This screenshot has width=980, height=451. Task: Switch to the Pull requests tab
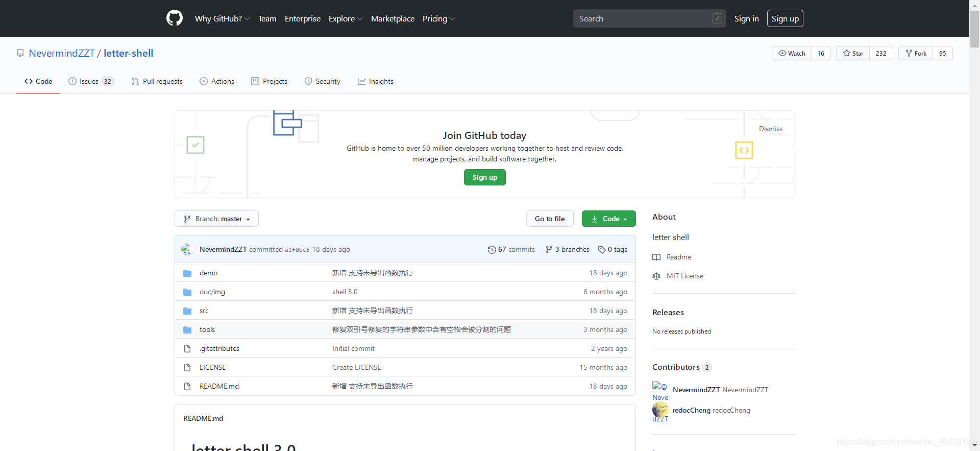(157, 81)
